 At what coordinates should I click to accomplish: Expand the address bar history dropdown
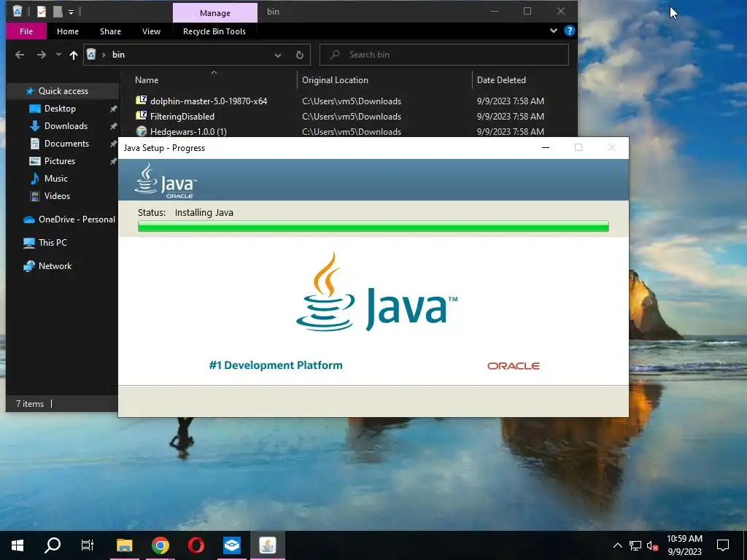tap(278, 55)
